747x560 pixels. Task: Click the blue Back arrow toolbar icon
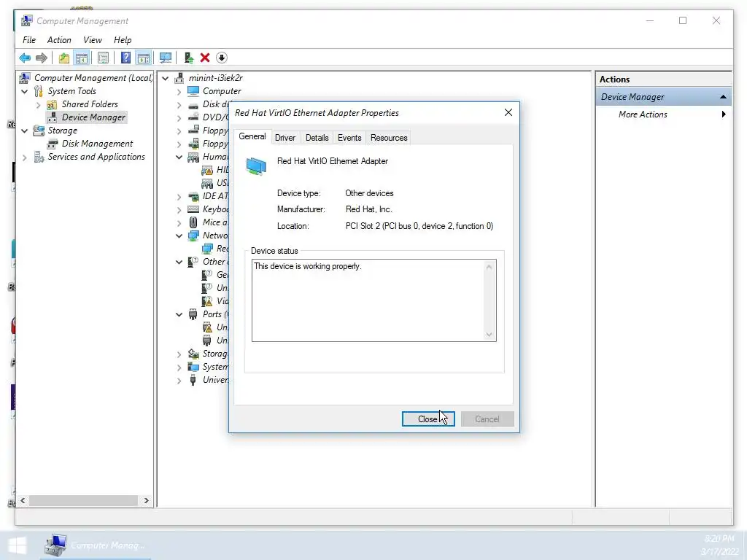coord(25,58)
